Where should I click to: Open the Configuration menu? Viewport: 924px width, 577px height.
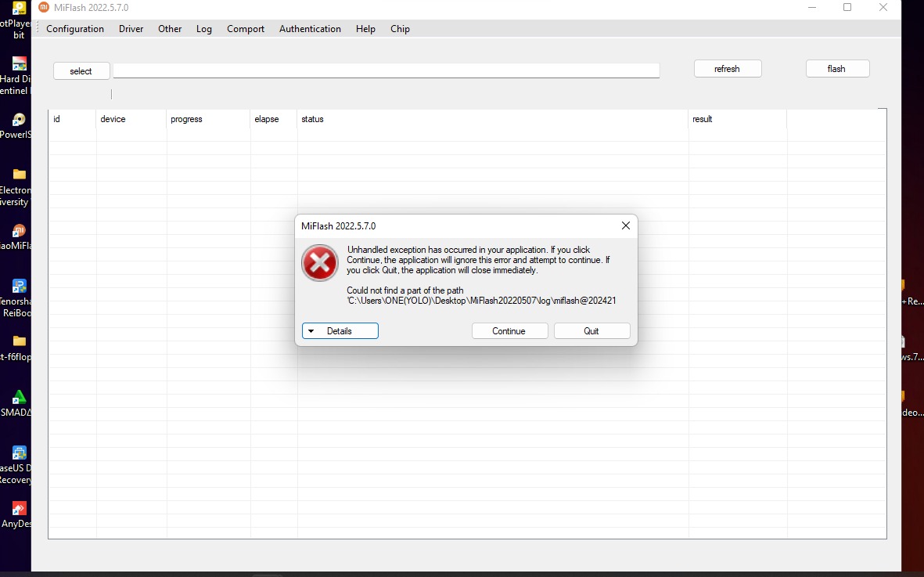click(x=75, y=29)
